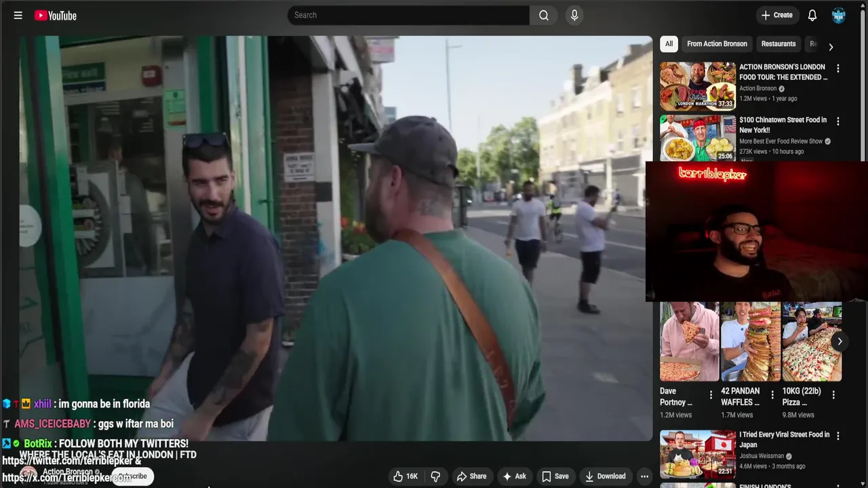Subscribe to the Action Bronson channel
Viewport: 868px width, 488px height.
point(133,476)
